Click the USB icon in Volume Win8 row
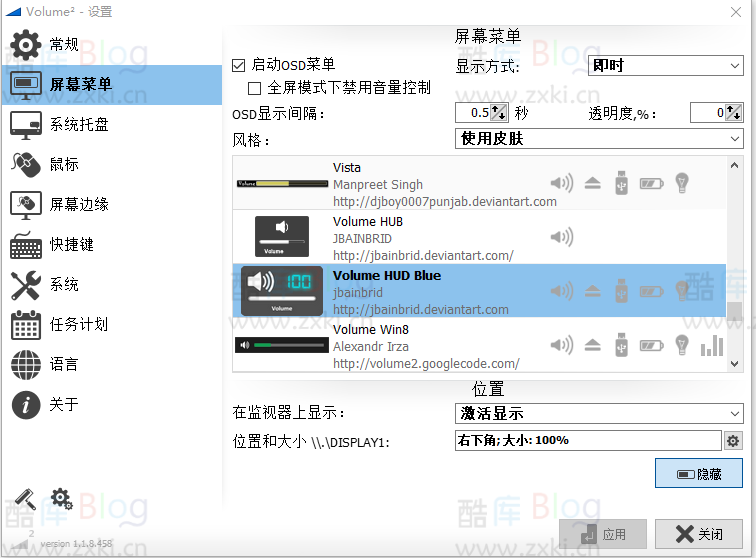The height and width of the screenshot is (558, 756). tap(621, 345)
